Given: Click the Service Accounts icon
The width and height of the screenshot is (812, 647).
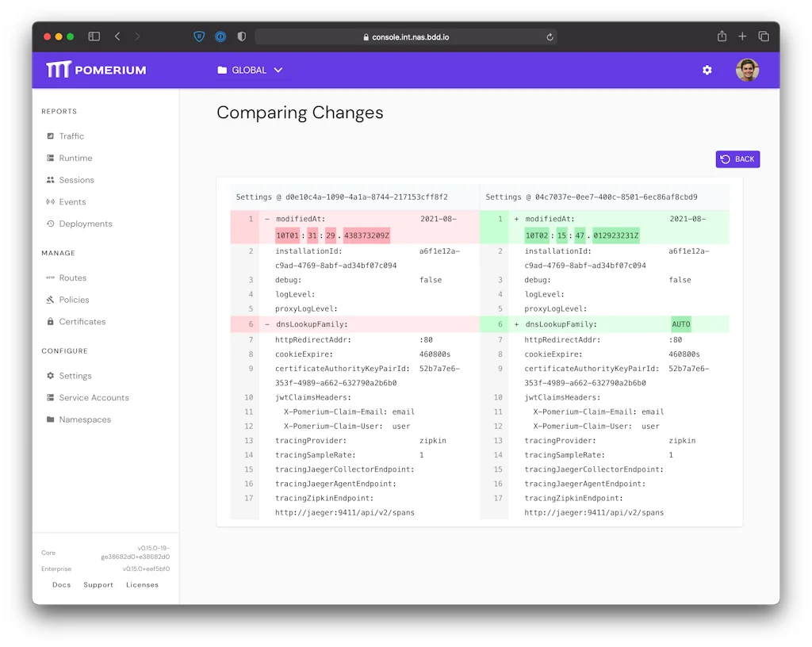Looking at the screenshot, I should (x=51, y=398).
